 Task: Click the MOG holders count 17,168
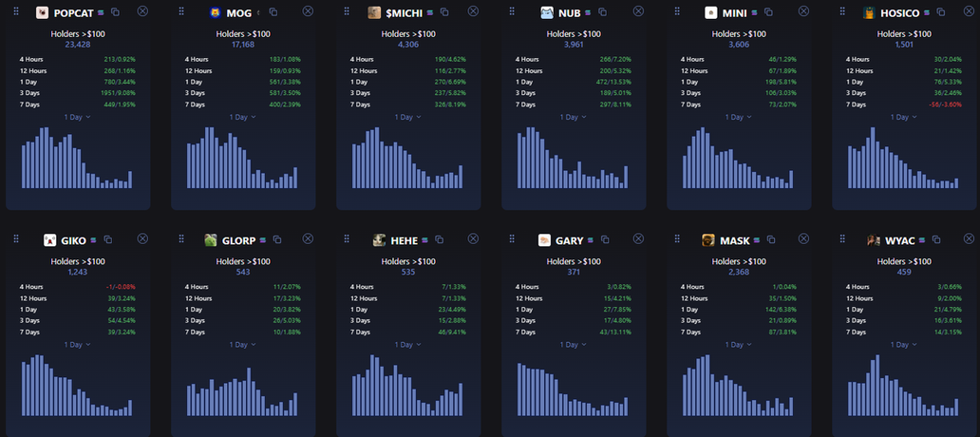point(243,45)
